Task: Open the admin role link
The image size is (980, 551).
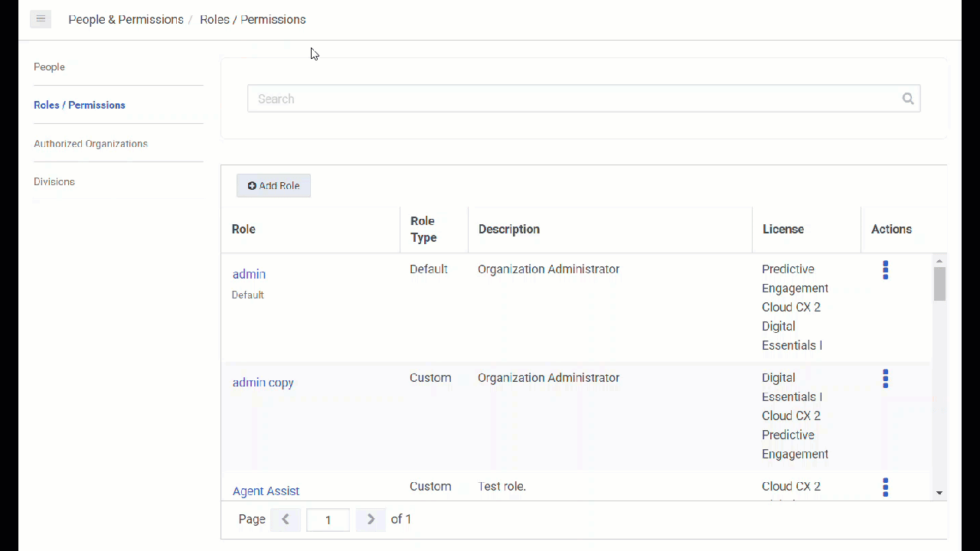Action: coord(249,274)
